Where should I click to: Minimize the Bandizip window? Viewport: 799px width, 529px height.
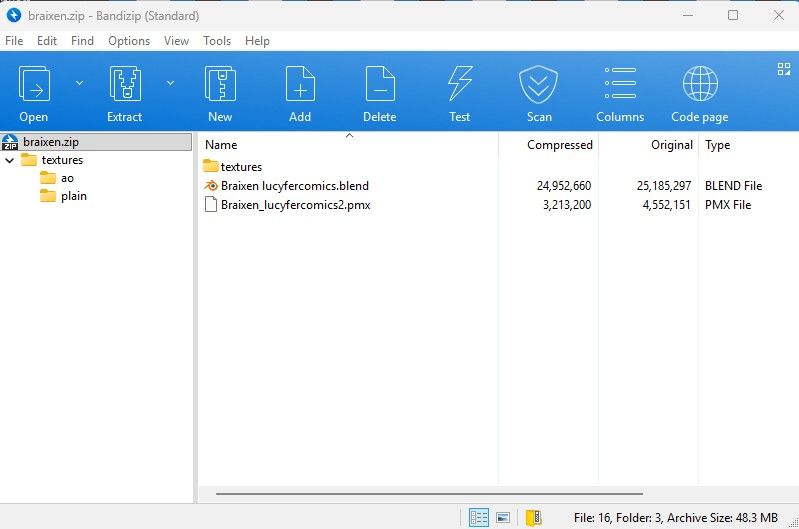pyautogui.click(x=688, y=15)
